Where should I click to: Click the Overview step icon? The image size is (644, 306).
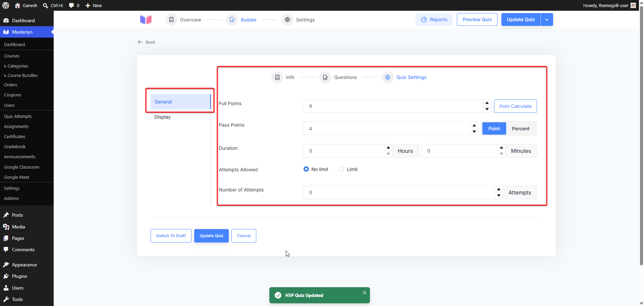tap(171, 19)
